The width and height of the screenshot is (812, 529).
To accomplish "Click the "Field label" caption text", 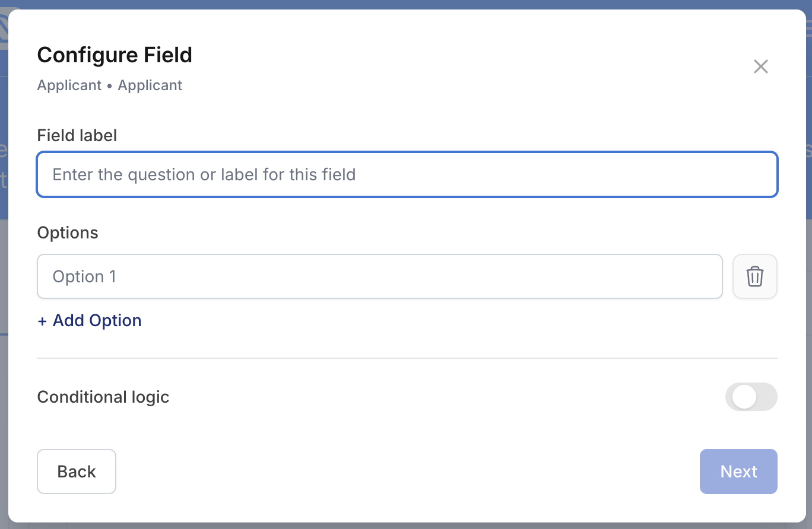I will click(77, 135).
